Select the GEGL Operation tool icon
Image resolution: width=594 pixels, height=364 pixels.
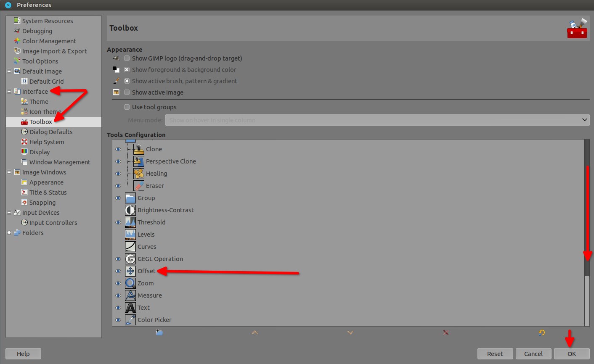[x=130, y=259]
